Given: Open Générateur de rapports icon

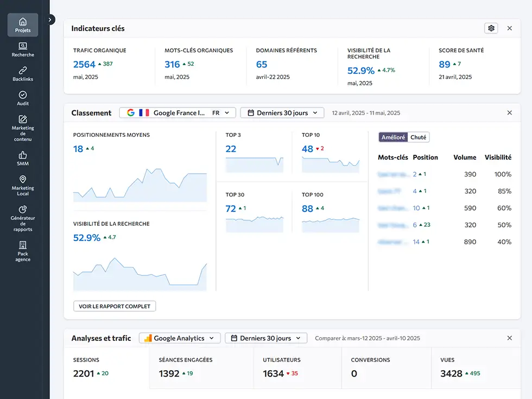Looking at the screenshot, I should click(23, 218).
